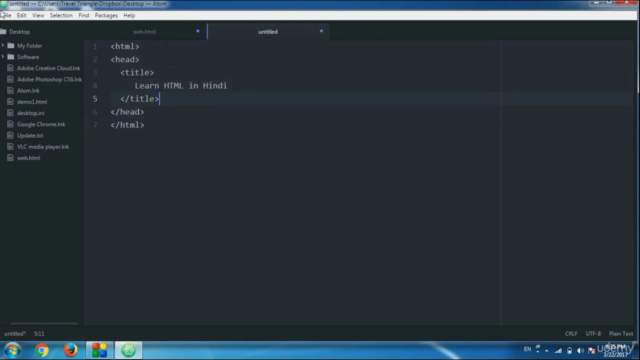Open the Find menu
640x360 pixels.
click(84, 16)
